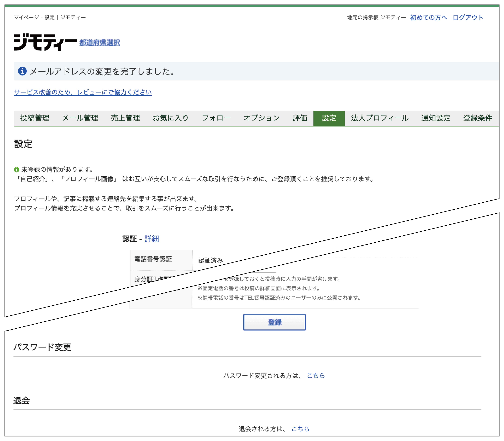Select the お気に入り tab

click(x=171, y=118)
